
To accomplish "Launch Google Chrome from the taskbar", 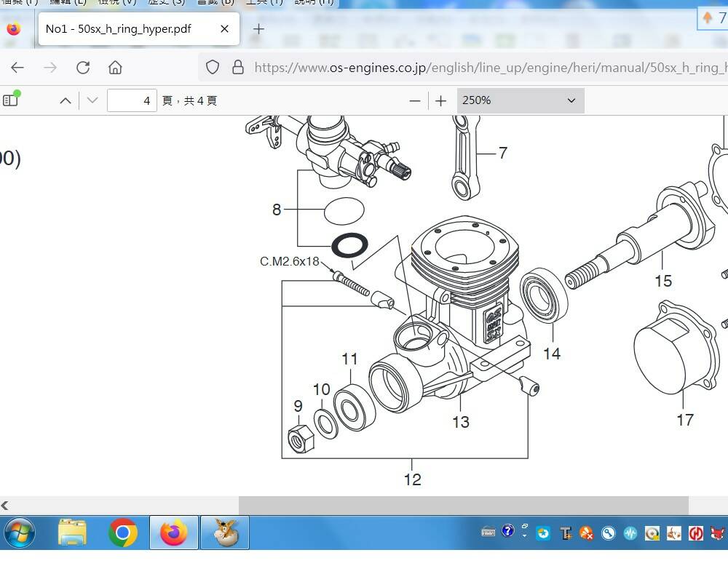I will point(122,533).
